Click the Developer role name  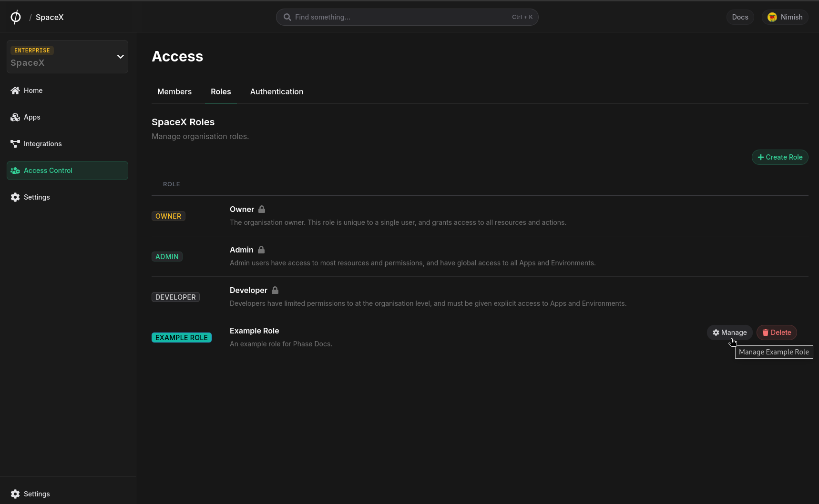248,290
